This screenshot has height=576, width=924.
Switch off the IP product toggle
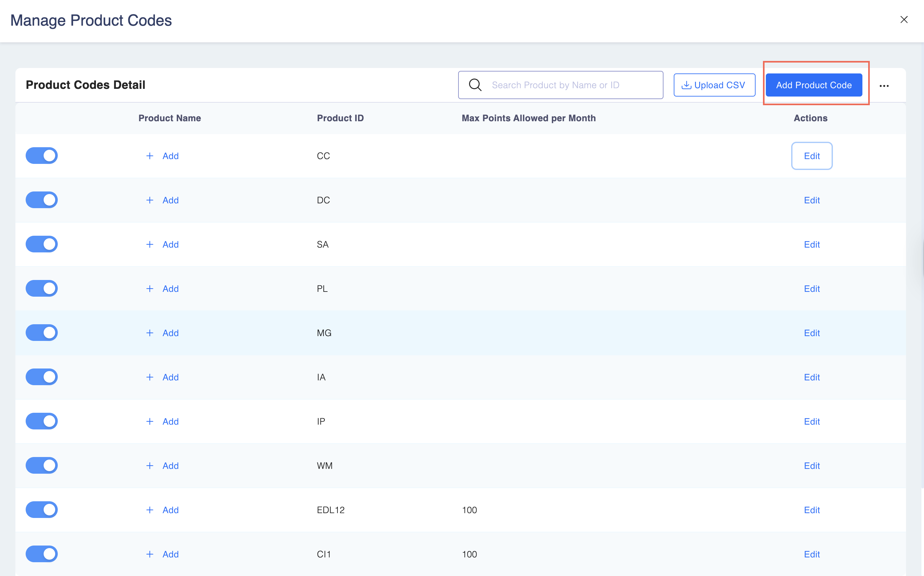pos(41,421)
